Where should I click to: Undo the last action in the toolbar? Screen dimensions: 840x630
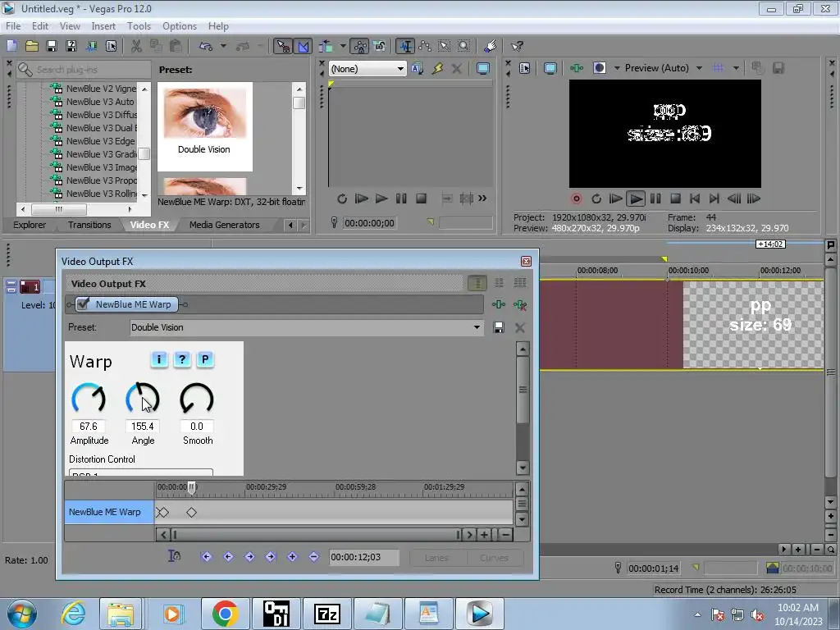click(206, 46)
